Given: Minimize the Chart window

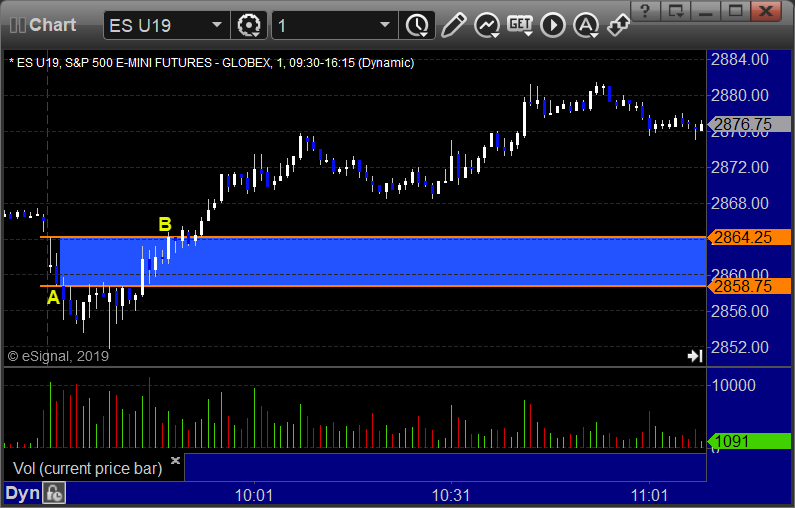Looking at the screenshot, I should (706, 11).
